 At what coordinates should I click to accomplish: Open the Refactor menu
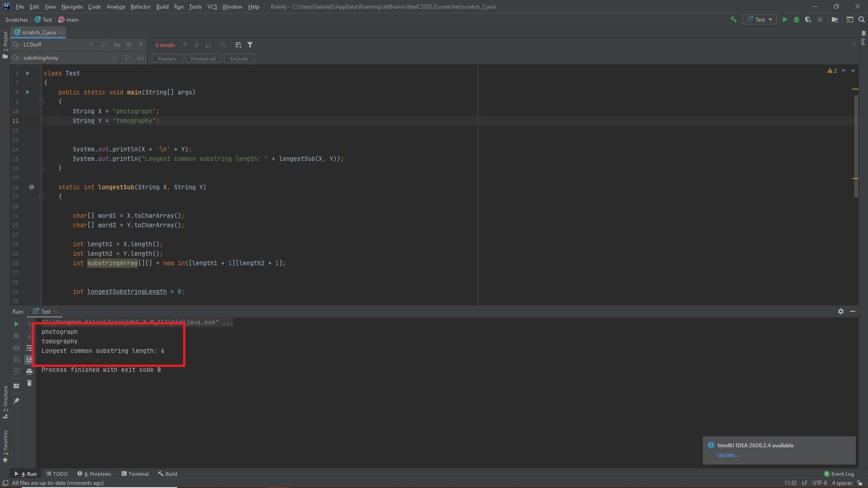(x=140, y=7)
